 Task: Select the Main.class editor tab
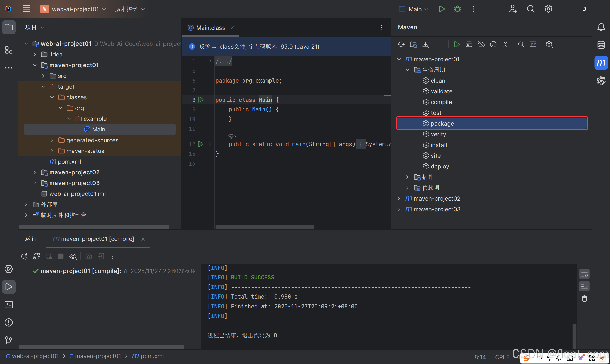pos(210,28)
